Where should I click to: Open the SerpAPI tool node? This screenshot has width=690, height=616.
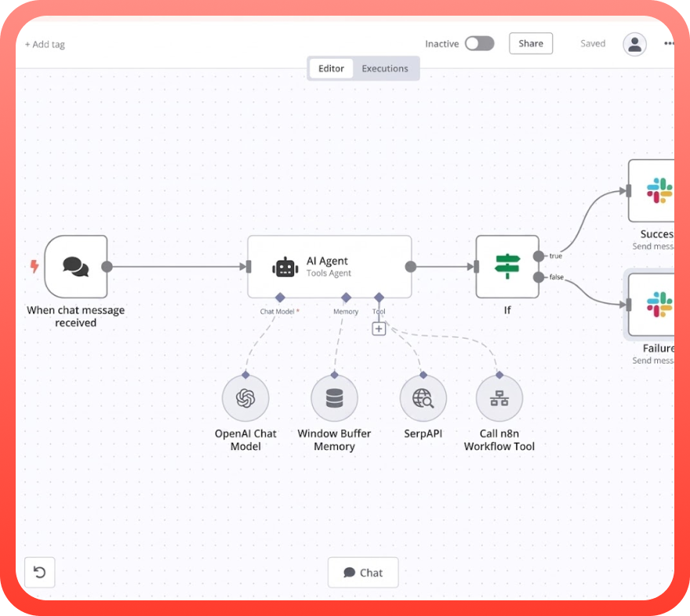423,398
